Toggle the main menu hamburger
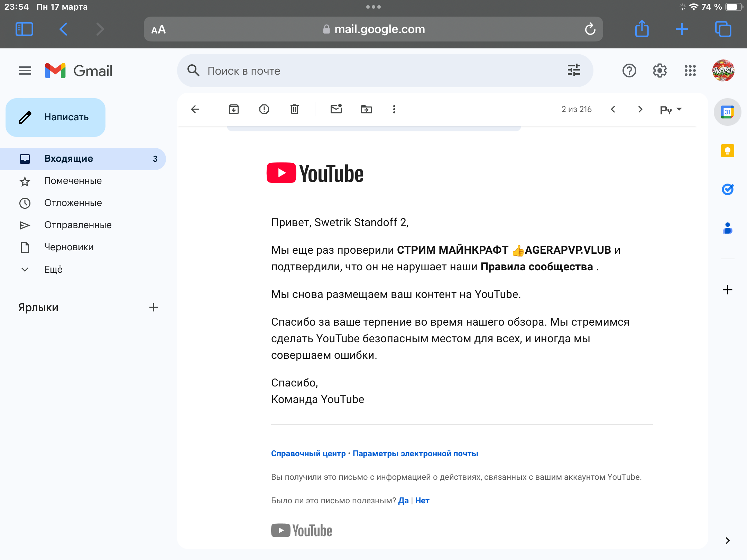 pyautogui.click(x=25, y=71)
